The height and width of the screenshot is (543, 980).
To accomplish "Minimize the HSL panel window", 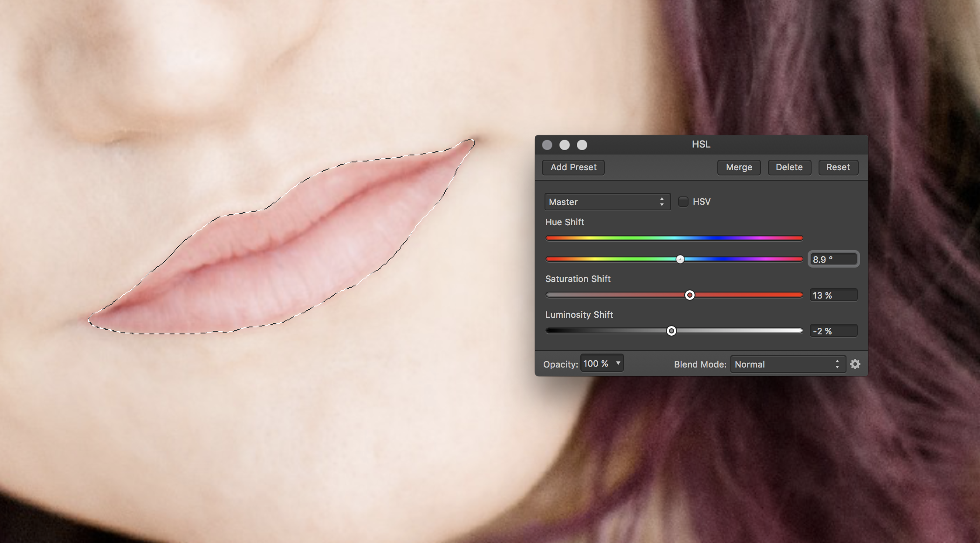I will pyautogui.click(x=565, y=145).
